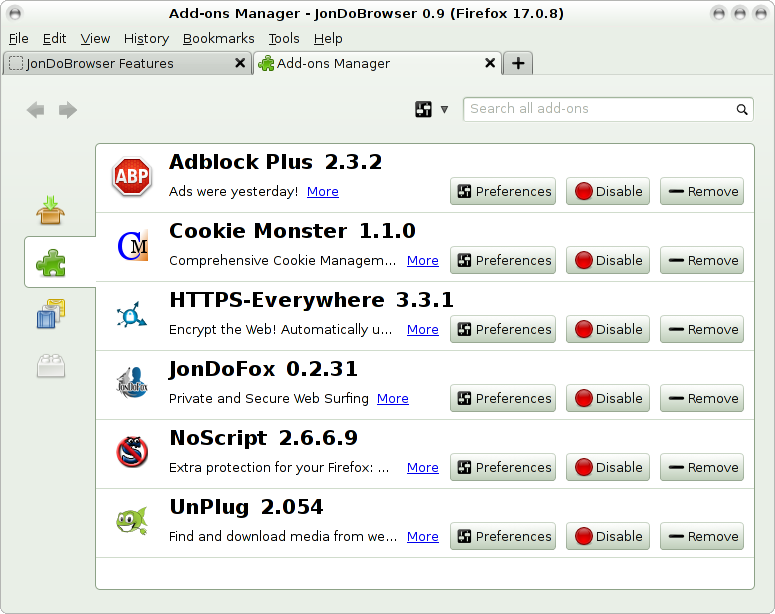The image size is (775, 614).
Task: Remove NoScript
Action: (702, 467)
